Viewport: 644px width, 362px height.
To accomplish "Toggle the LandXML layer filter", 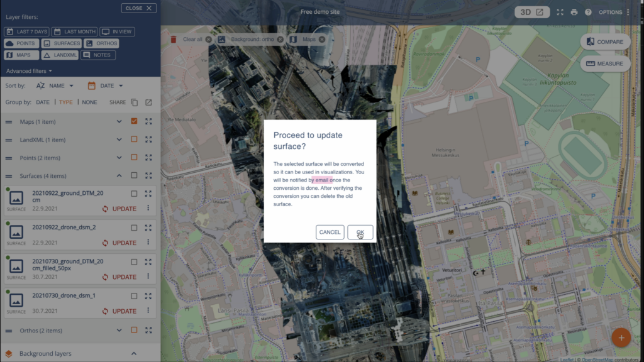I will 60,55.
